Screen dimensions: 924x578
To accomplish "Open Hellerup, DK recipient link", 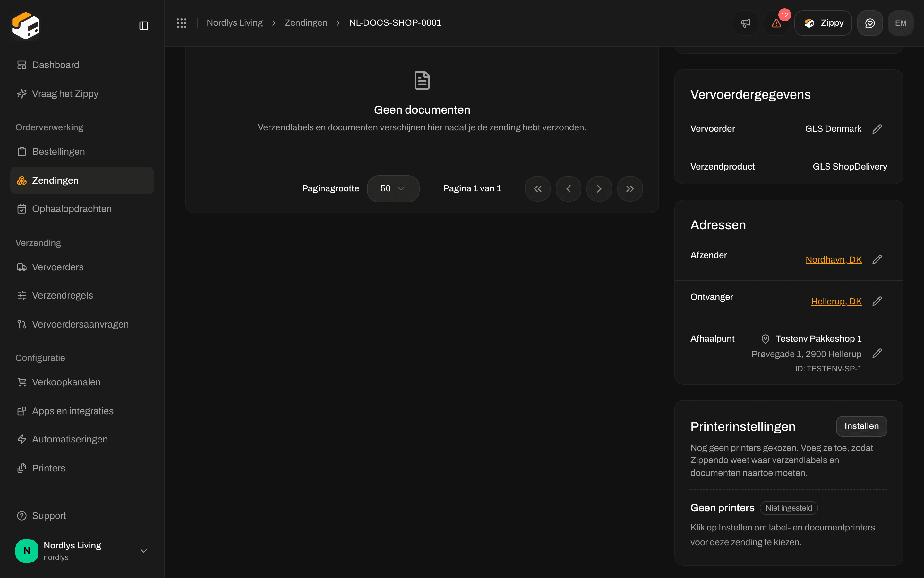I will pyautogui.click(x=836, y=301).
